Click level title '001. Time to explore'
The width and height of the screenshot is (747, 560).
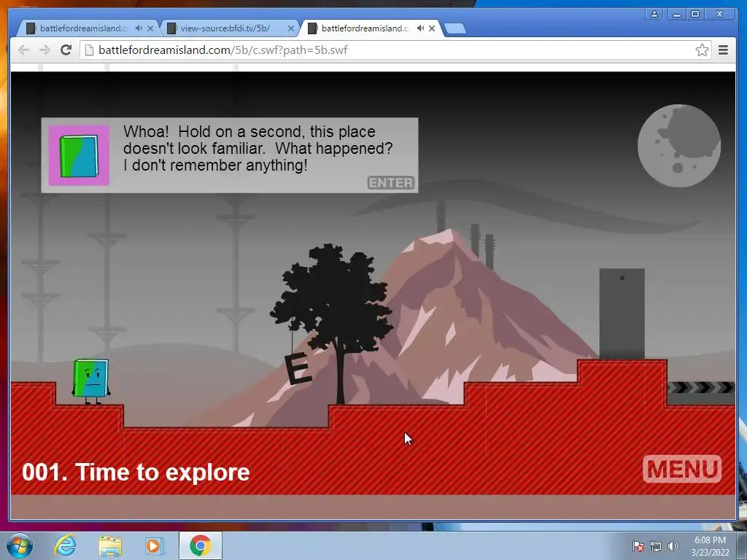[136, 472]
